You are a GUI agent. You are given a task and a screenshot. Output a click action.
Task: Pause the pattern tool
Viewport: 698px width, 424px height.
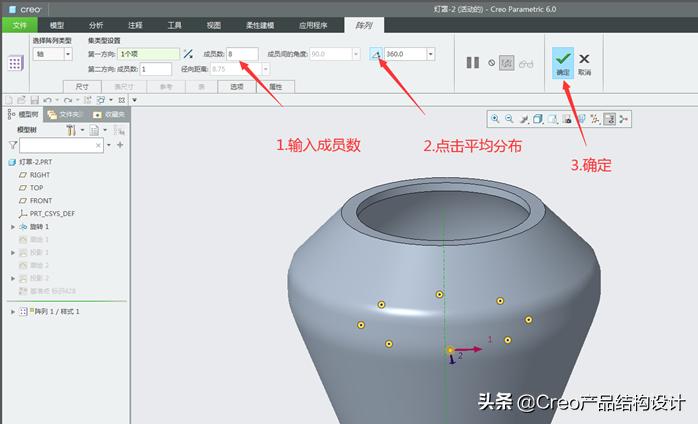[473, 63]
